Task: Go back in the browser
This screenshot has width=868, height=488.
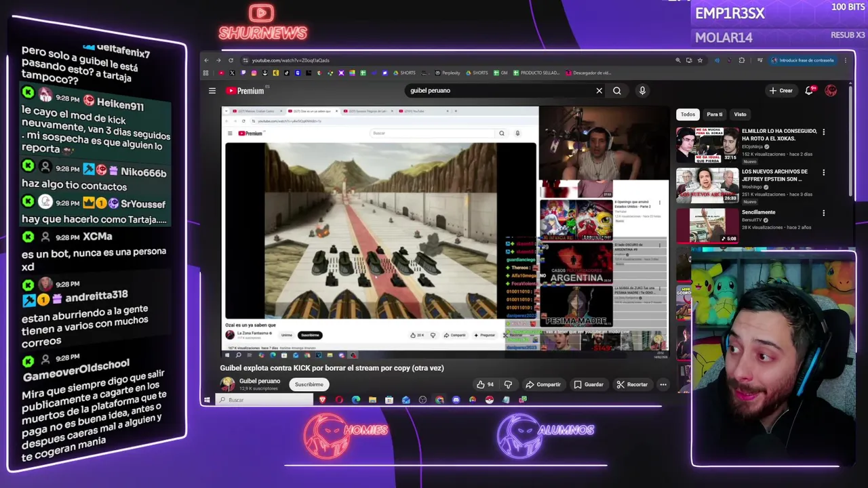Action: click(207, 60)
